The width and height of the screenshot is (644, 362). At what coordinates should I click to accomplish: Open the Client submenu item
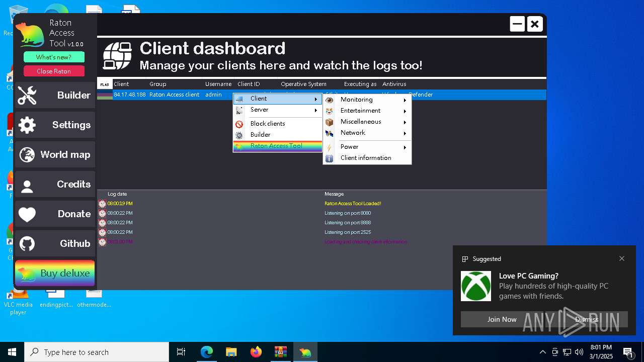[278, 99]
